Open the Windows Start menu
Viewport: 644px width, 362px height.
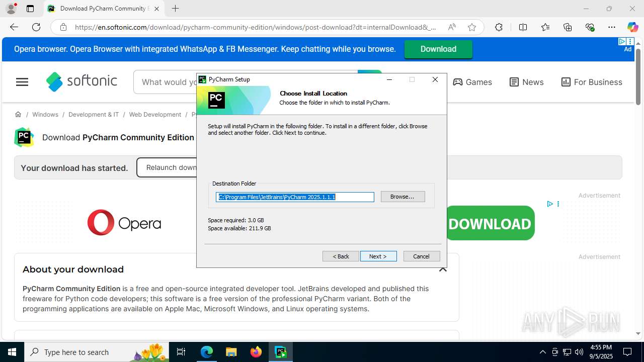point(12,352)
